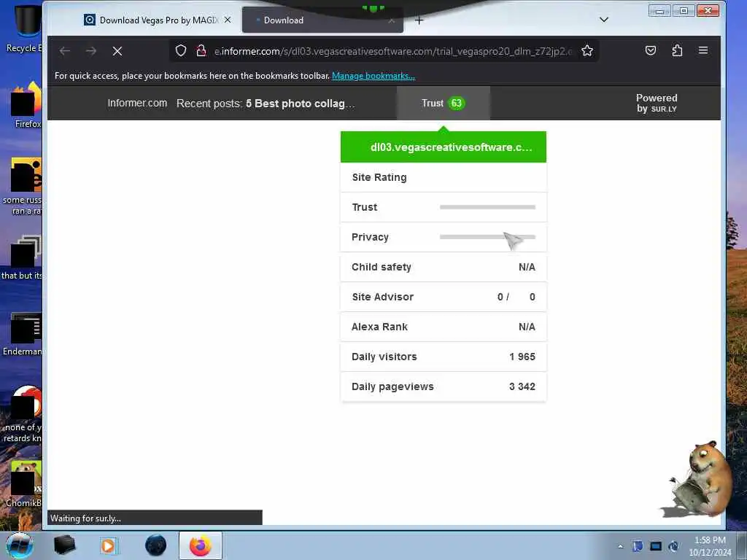This screenshot has width=747, height=560.
Task: Click the Privacy rating bar
Action: click(487, 237)
